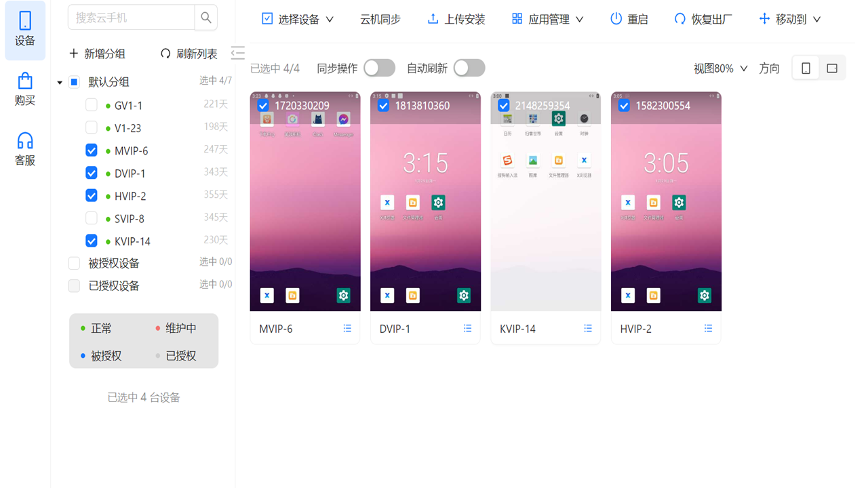
Task: Check the GV1-1 device checkbox
Action: click(x=92, y=106)
